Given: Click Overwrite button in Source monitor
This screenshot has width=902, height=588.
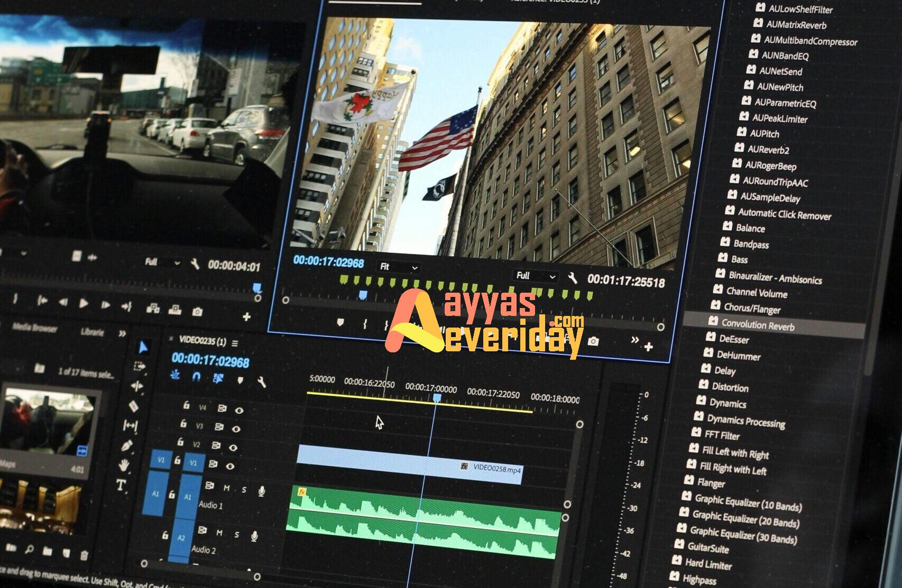Looking at the screenshot, I should click(174, 310).
